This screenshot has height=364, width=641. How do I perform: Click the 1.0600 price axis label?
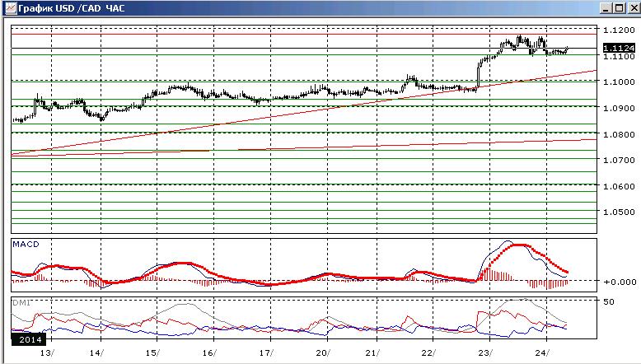click(619, 186)
